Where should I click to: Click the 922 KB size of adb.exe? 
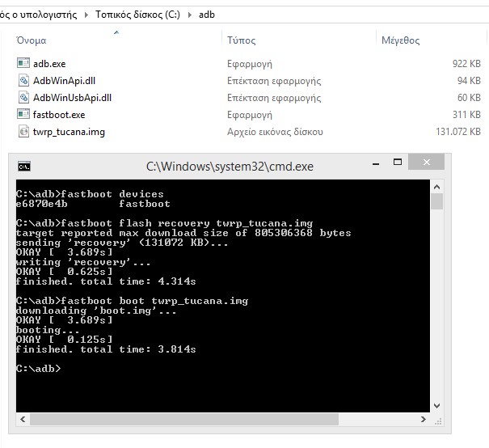[x=466, y=64]
